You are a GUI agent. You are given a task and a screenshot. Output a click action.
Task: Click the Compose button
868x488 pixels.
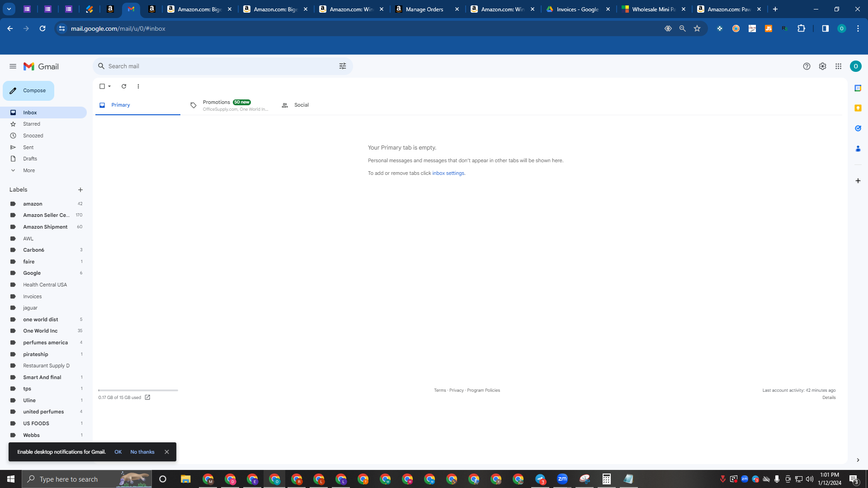28,91
